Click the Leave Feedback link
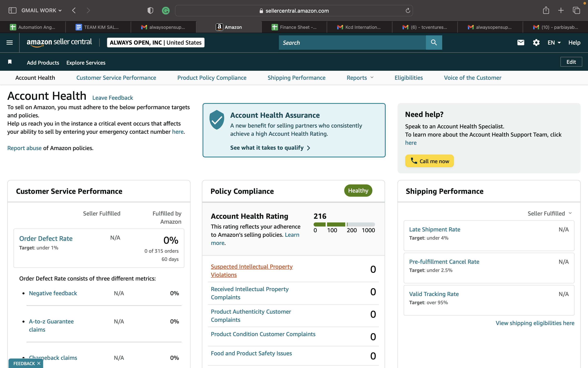The image size is (588, 368). (x=113, y=98)
